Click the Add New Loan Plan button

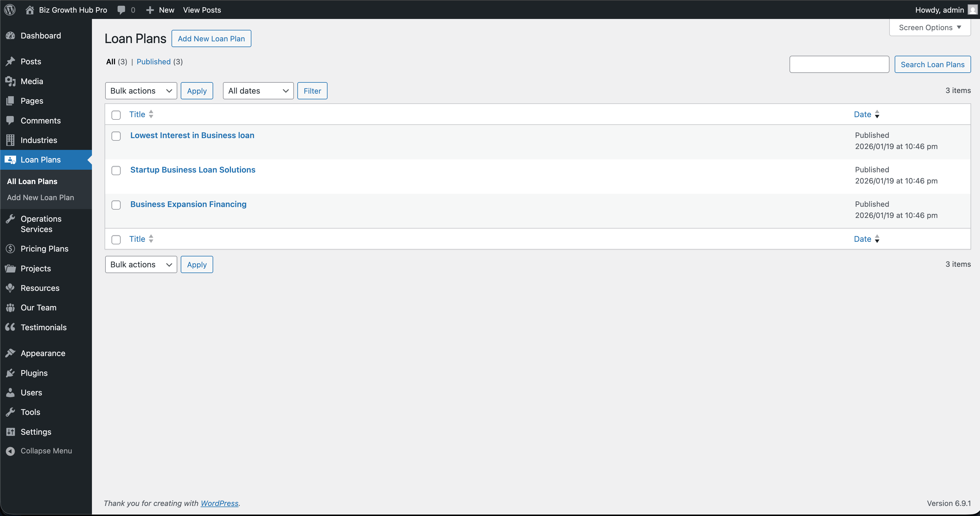pos(211,38)
